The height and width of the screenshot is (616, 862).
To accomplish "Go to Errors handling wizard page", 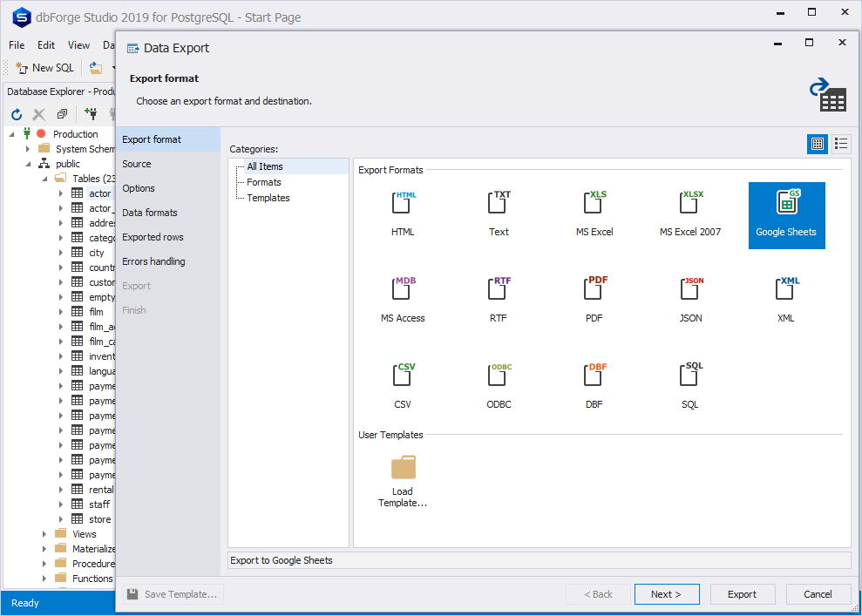I will (168, 261).
